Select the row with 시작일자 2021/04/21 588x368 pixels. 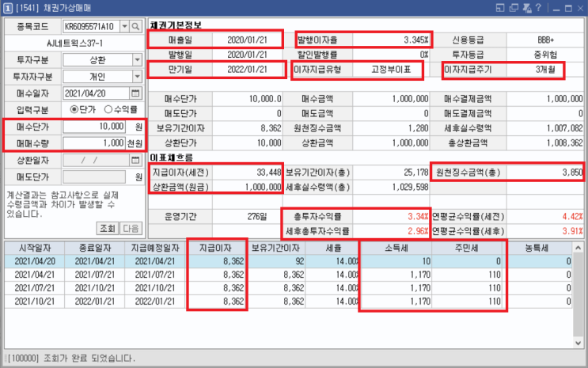288,275
